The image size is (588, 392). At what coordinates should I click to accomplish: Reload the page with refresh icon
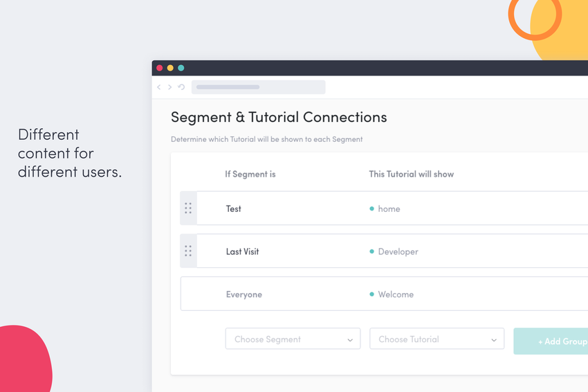click(x=181, y=87)
